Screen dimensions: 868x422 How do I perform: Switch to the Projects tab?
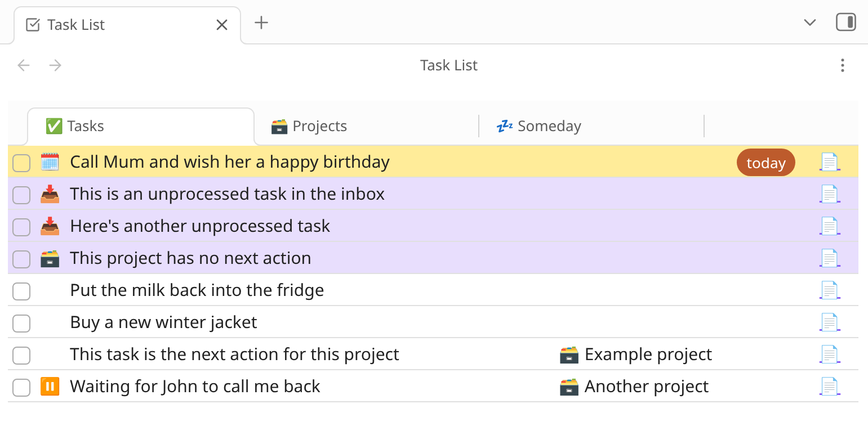click(x=309, y=126)
